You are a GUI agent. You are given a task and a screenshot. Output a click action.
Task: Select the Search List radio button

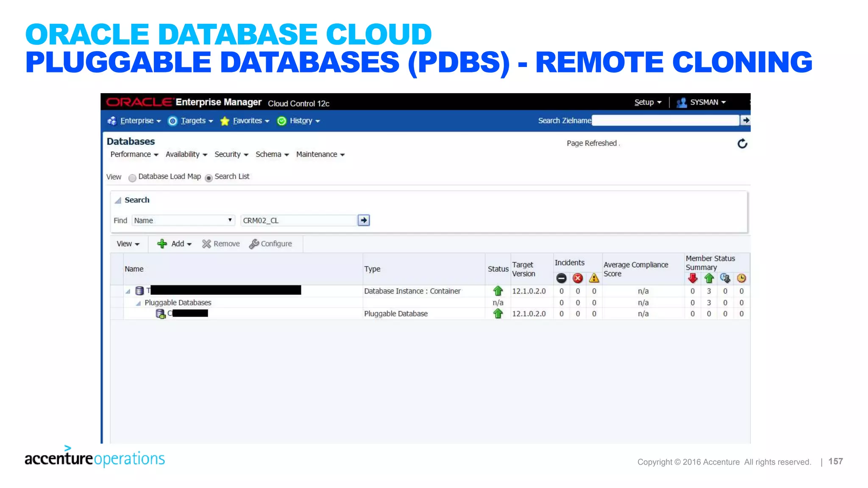point(209,178)
